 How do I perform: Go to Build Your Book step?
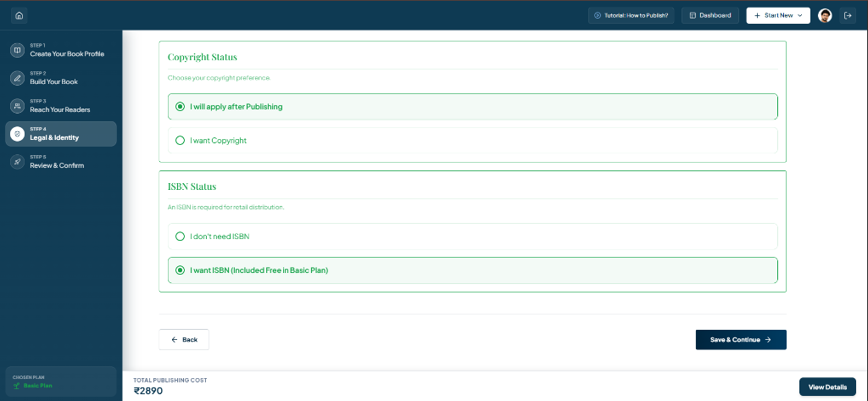click(61, 78)
